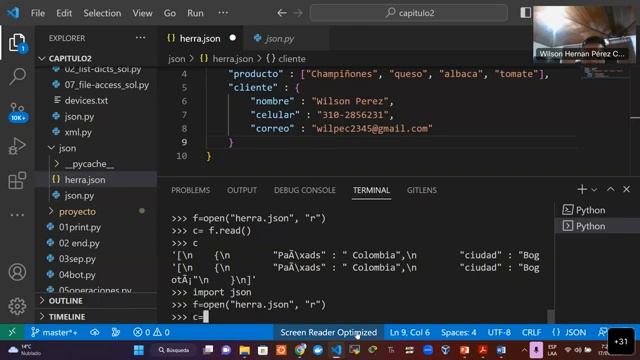
Task: Go back with the left arrow
Action: (282, 13)
